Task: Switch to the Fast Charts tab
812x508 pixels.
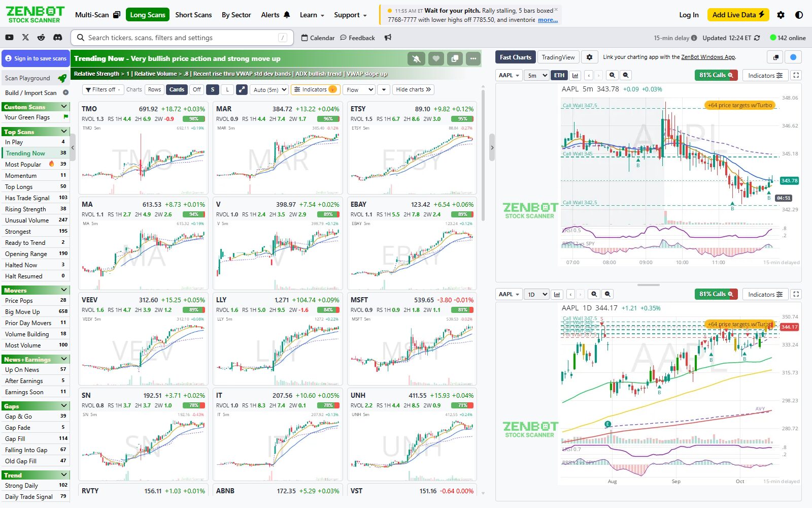Action: 515,57
